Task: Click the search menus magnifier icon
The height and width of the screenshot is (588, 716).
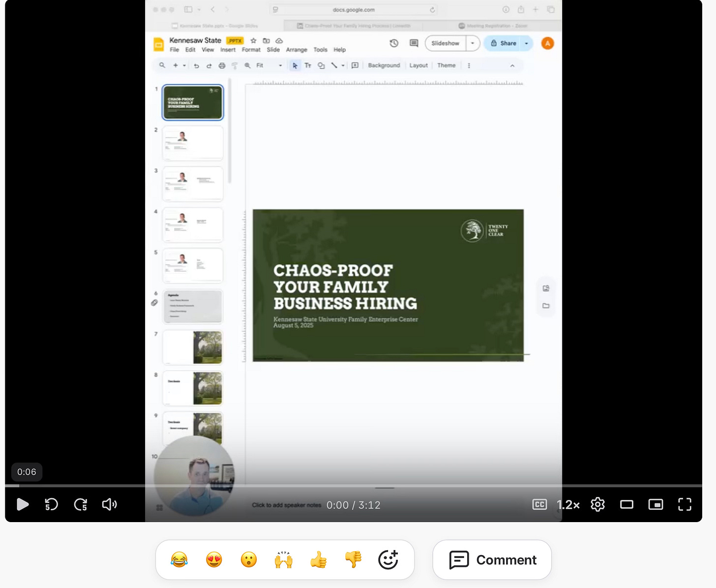Action: click(x=162, y=65)
